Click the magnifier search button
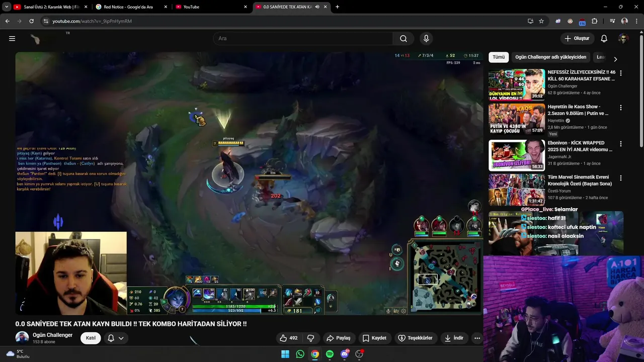The height and width of the screenshot is (362, 644). click(x=404, y=38)
